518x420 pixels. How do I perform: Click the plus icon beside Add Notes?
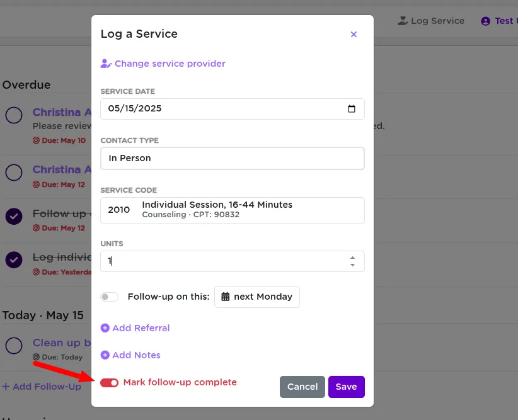click(105, 355)
